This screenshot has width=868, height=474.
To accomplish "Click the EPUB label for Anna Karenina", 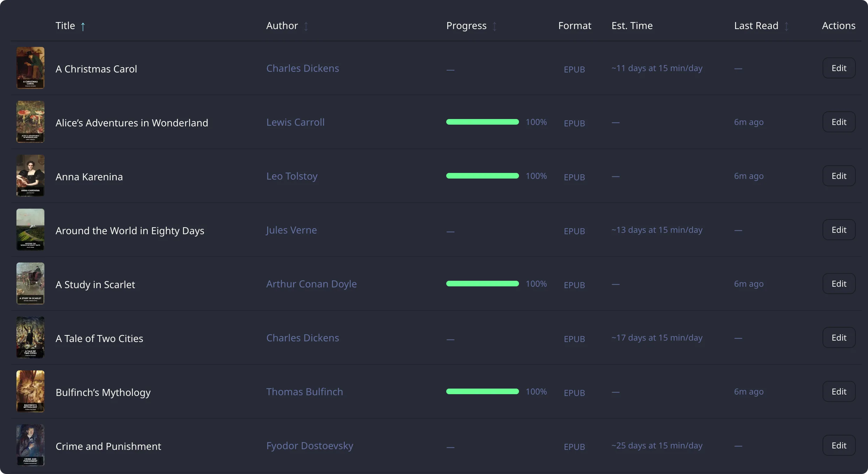I will tap(574, 177).
